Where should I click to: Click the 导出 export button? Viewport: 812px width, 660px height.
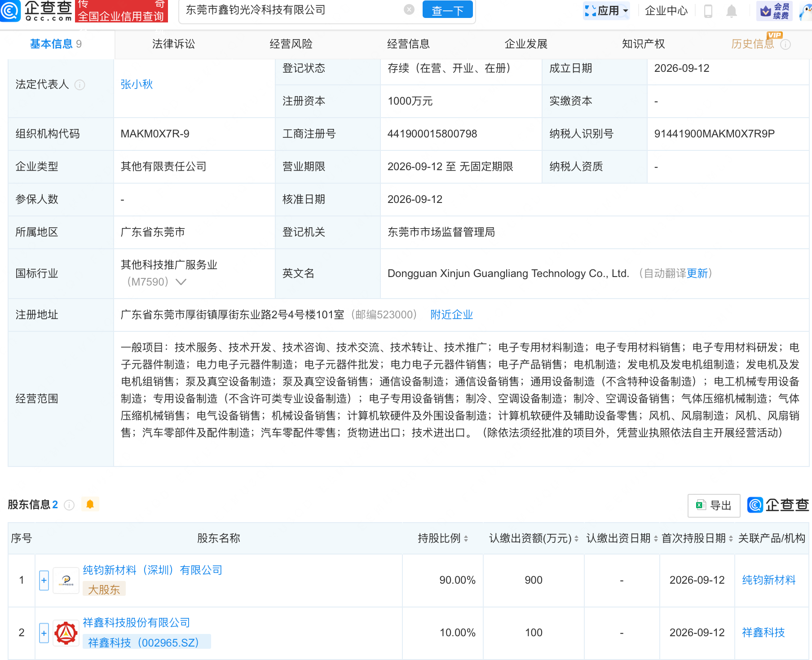pyautogui.click(x=714, y=506)
